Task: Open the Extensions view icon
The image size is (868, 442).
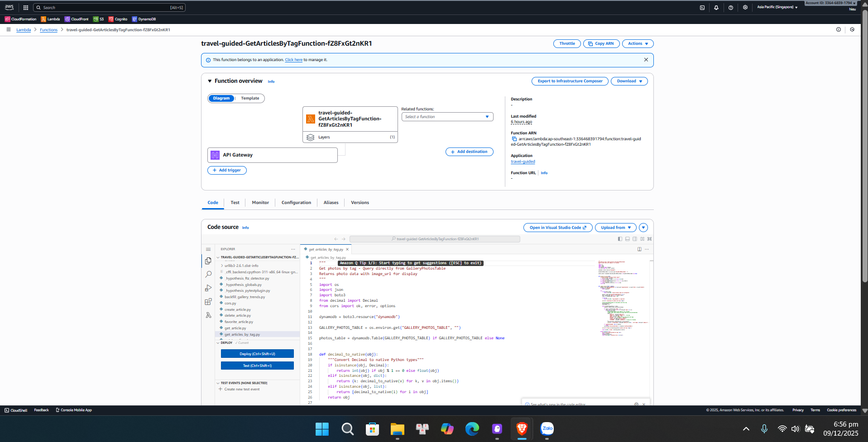Action: [x=208, y=302]
